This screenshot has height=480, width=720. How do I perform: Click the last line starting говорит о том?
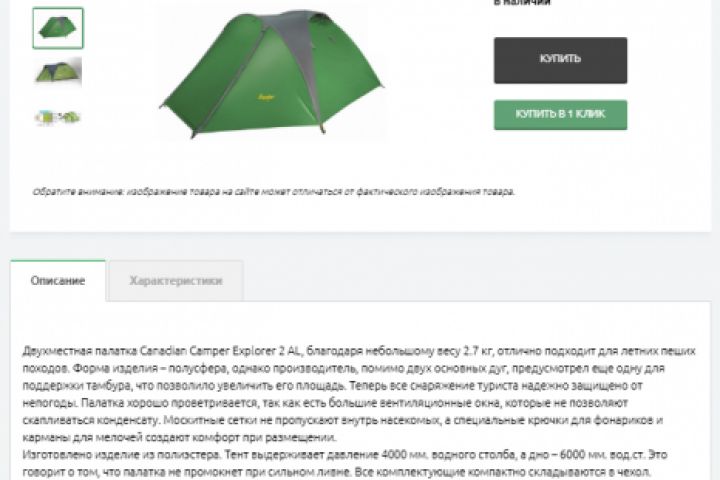[336, 472]
